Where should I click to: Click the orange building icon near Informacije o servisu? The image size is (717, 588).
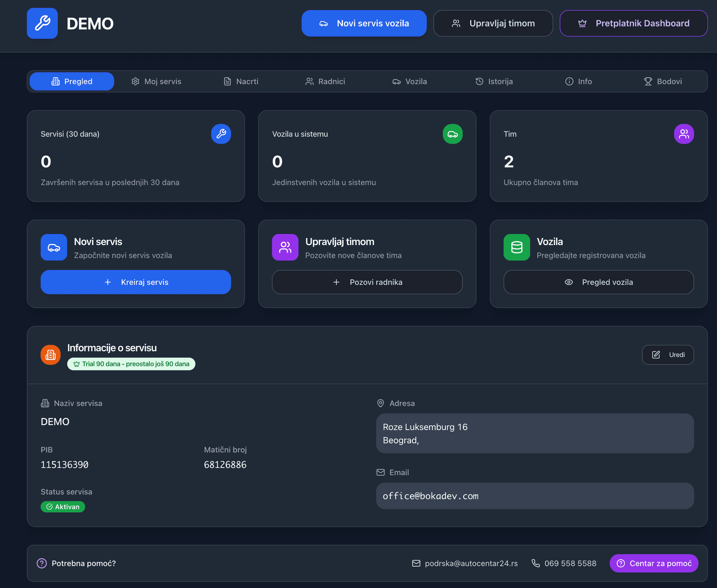coord(50,354)
